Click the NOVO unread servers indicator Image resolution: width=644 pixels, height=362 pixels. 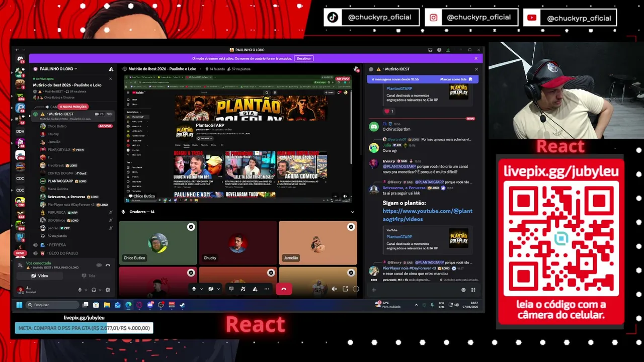coord(20,253)
